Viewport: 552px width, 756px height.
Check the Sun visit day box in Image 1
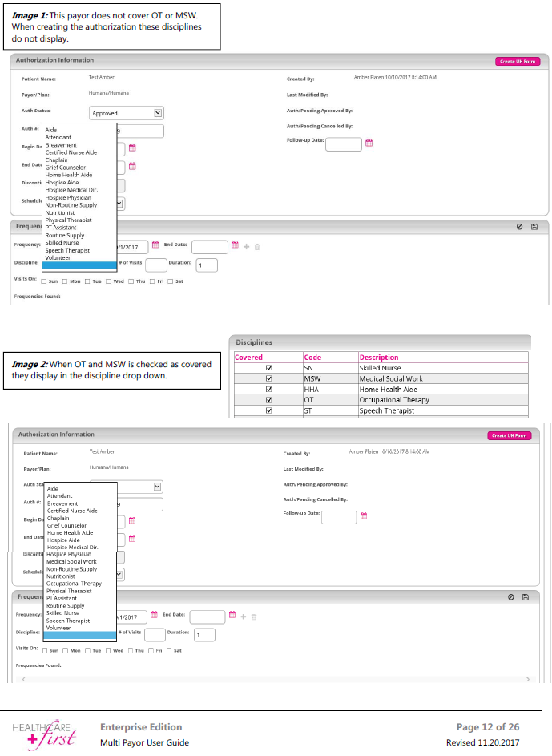tap(43, 281)
